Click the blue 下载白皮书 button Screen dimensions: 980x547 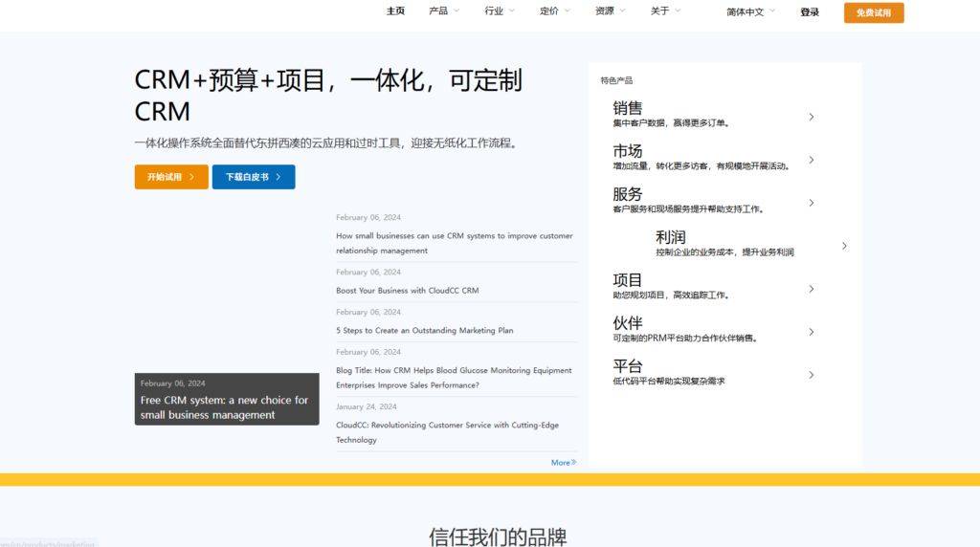(253, 177)
